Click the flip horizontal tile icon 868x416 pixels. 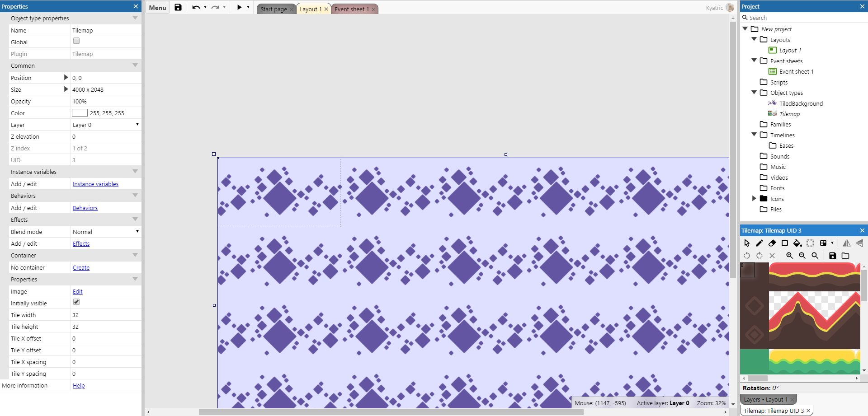pyautogui.click(x=847, y=243)
